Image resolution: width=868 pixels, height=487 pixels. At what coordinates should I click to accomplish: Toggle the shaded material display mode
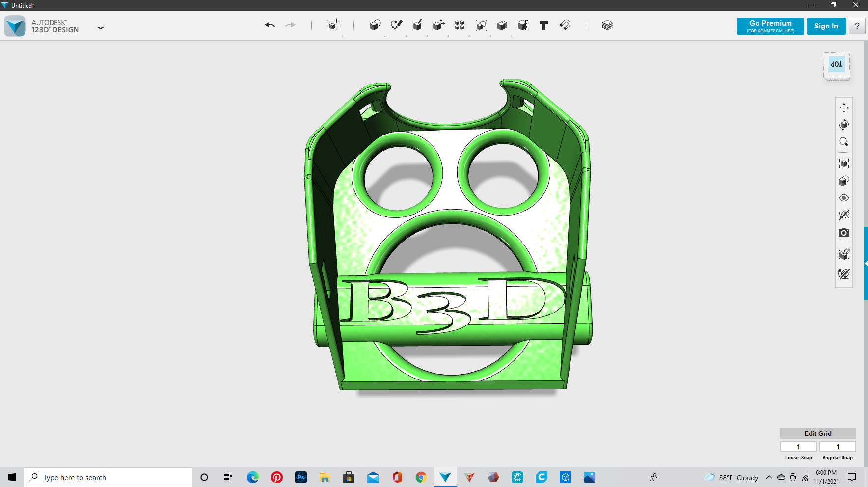click(844, 181)
